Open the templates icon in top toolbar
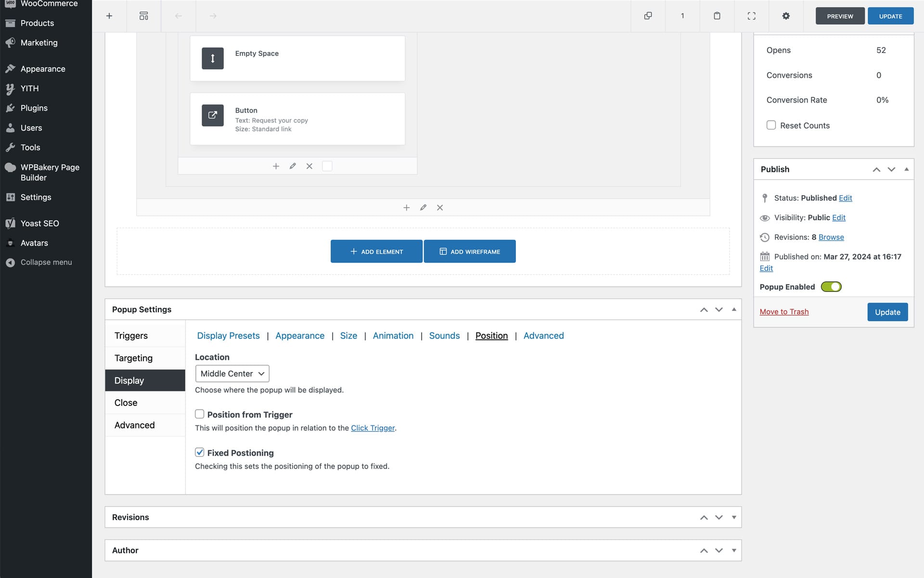This screenshot has height=578, width=924. 143,16
